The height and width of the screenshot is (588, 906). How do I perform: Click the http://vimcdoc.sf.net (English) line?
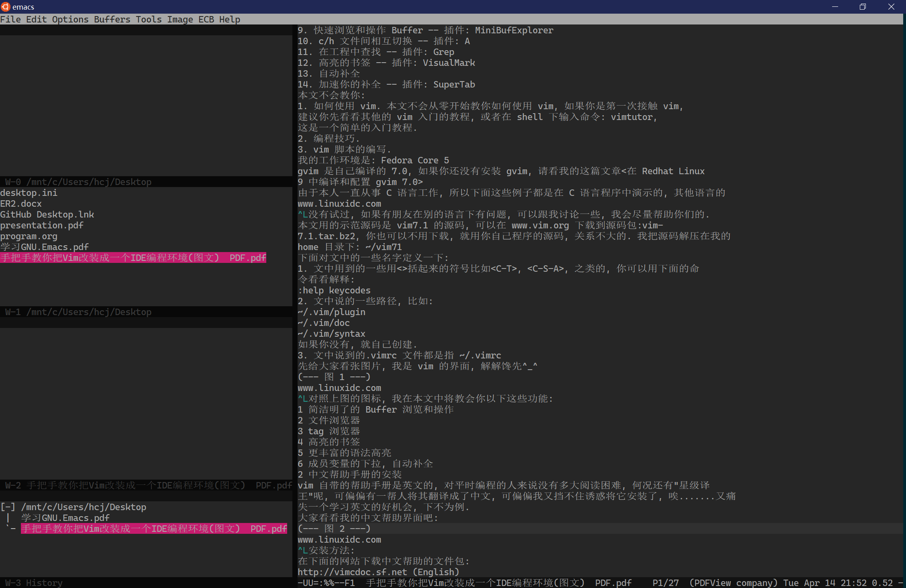pyautogui.click(x=378, y=572)
